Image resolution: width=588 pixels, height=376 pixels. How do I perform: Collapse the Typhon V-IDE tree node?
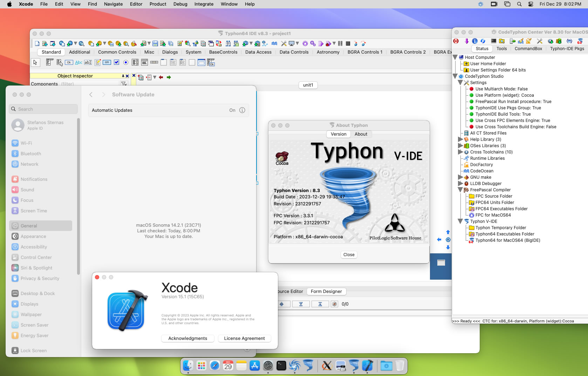tap(460, 221)
